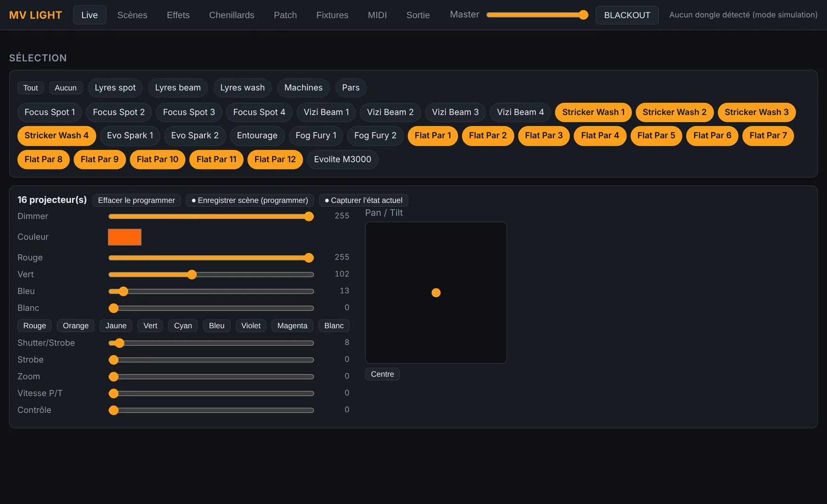Select all fixtures with Tout

pos(31,88)
